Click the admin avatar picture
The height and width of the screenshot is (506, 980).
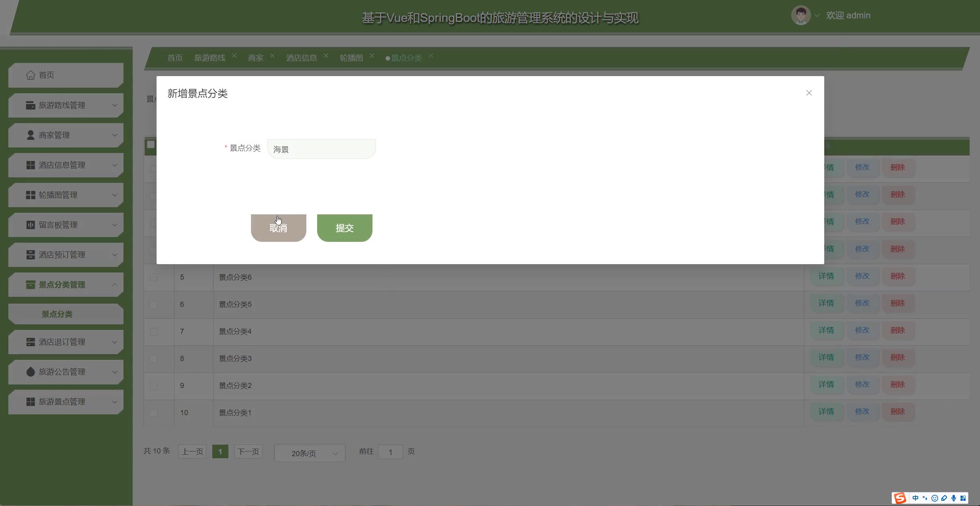tap(800, 16)
